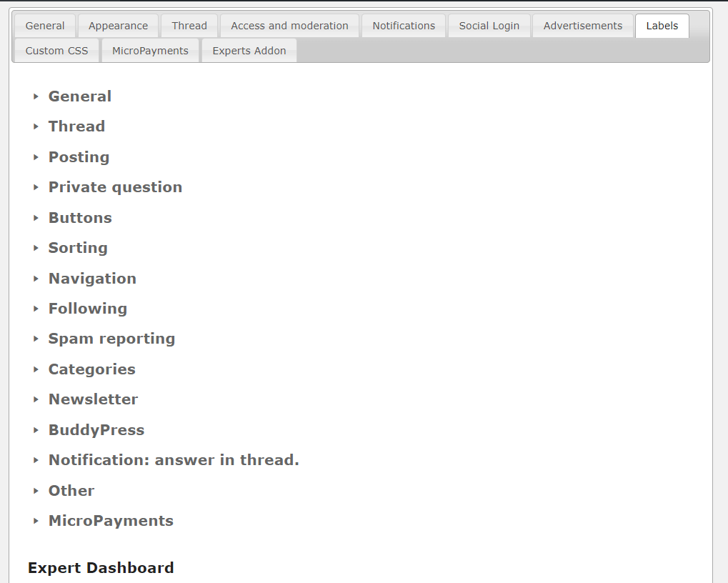
Task: Show the Navigation labels section
Action: click(x=92, y=279)
